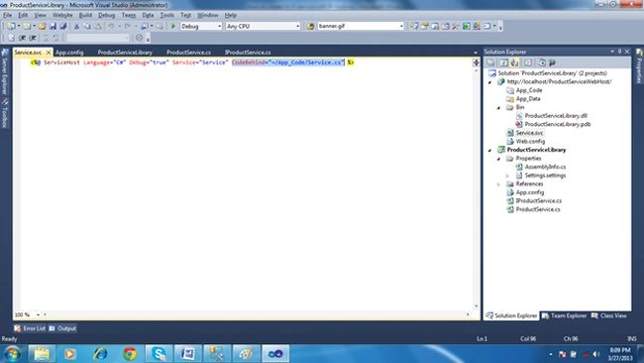Select ProductServiceLibrary.dll in Bin folder
The image size is (644, 363).
click(556, 116)
